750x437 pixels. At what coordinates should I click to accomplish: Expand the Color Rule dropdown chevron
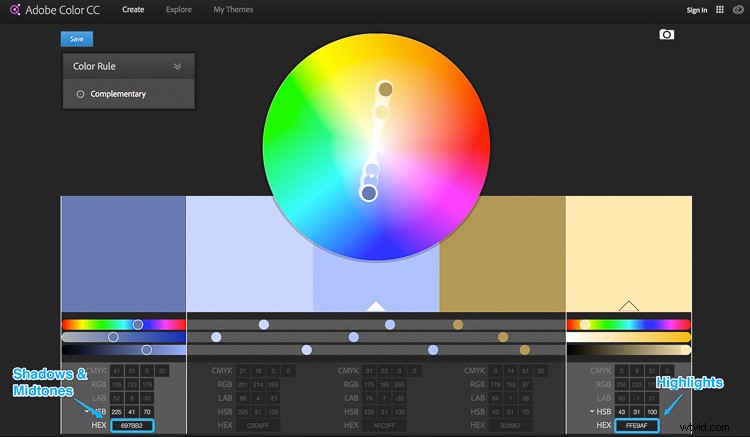[177, 67]
